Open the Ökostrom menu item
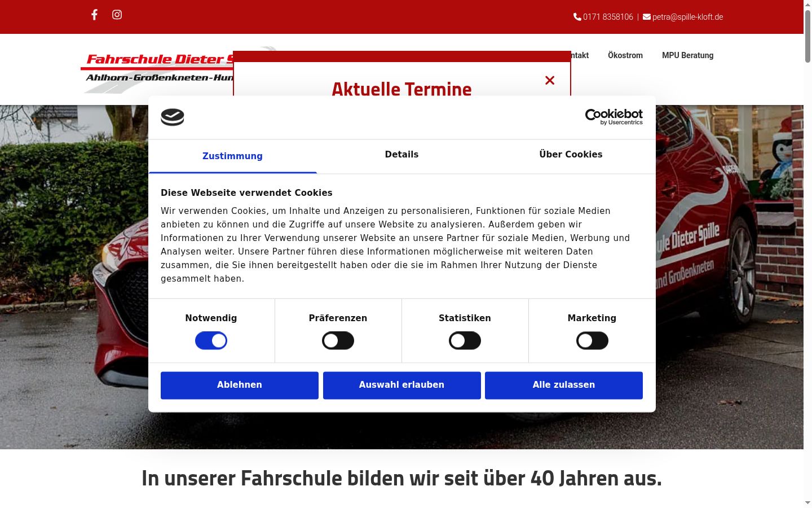Screen dimensions: 812x508 pyautogui.click(x=625, y=55)
